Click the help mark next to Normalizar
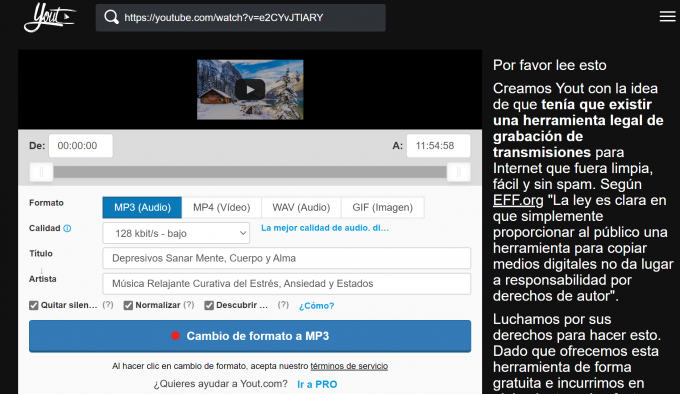The height and width of the screenshot is (394, 680). [x=189, y=305]
